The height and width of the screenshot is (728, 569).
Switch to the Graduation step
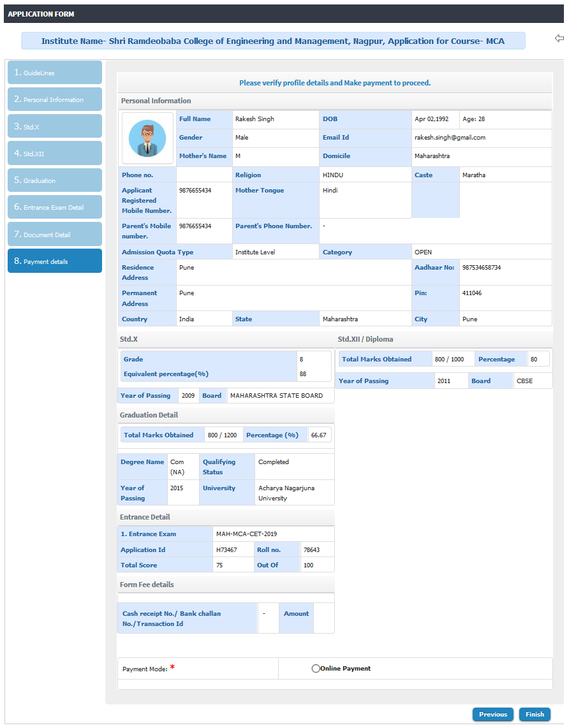tap(55, 180)
